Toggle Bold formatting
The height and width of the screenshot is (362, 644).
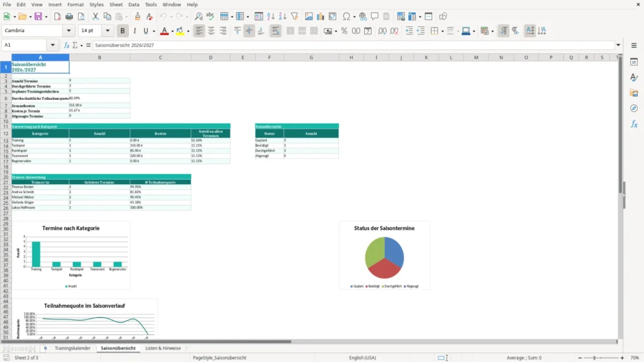123,31
